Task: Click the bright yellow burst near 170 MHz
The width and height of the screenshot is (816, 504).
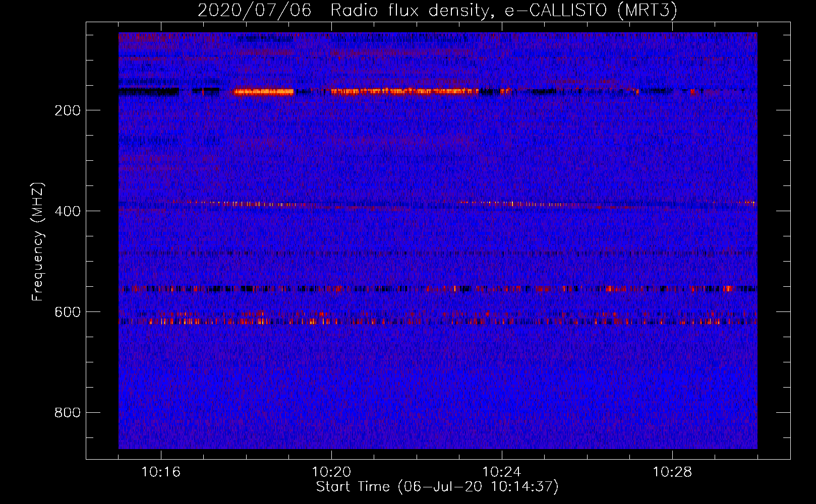Action: [263, 92]
